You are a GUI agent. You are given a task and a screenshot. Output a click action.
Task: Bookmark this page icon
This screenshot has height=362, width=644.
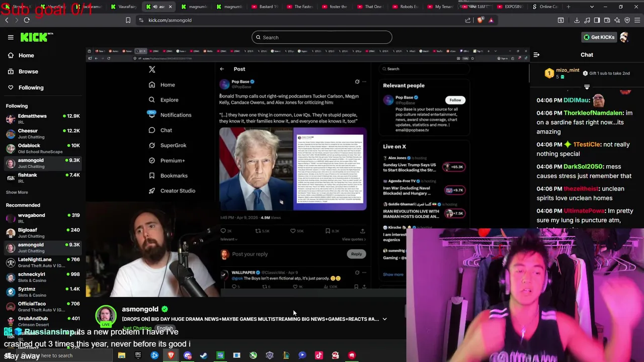point(128,20)
